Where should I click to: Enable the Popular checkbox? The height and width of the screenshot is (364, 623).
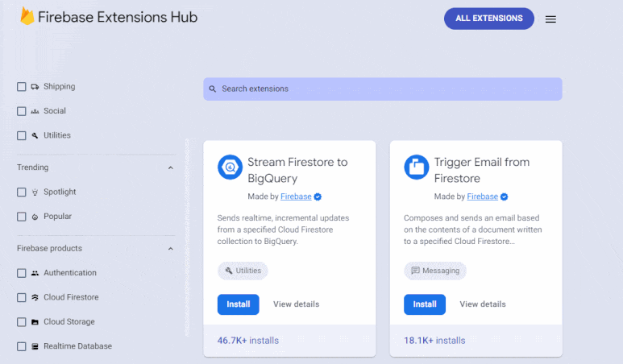tap(22, 217)
